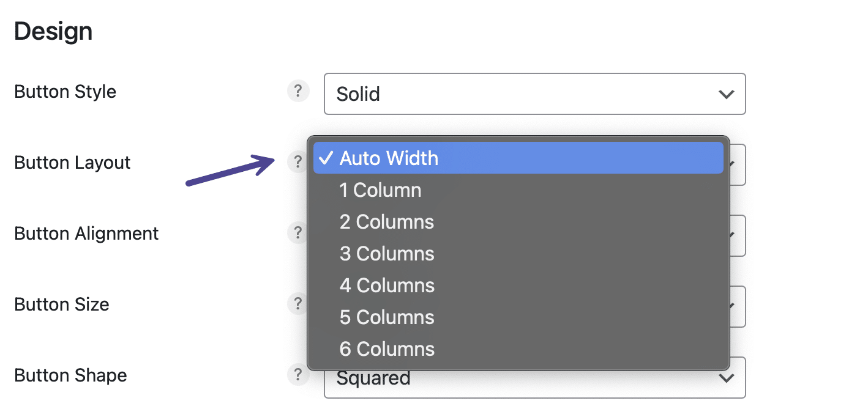Click the Button Layout help icon
868x417 pixels.
coord(298,161)
